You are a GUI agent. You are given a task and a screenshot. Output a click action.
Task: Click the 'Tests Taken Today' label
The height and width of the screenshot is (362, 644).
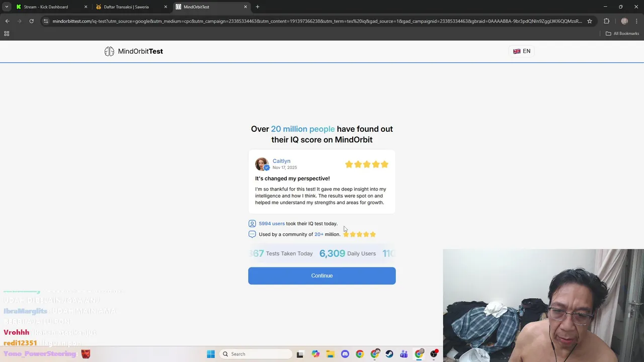pyautogui.click(x=289, y=253)
